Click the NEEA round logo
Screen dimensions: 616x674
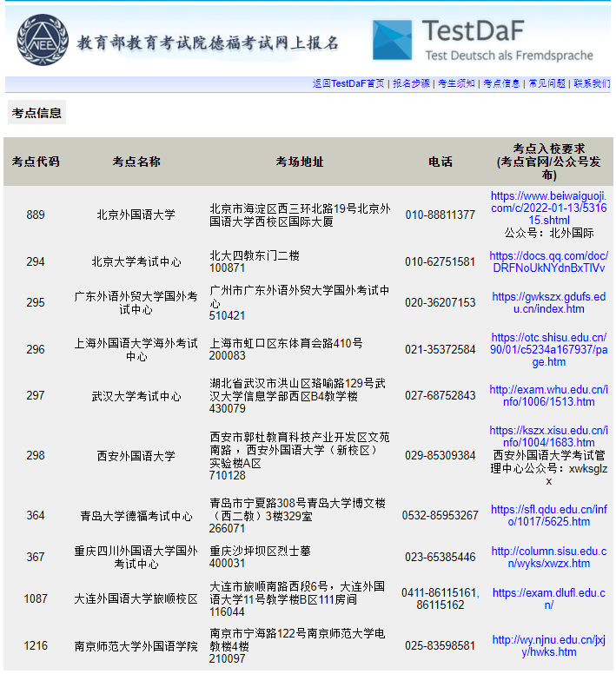(42, 40)
